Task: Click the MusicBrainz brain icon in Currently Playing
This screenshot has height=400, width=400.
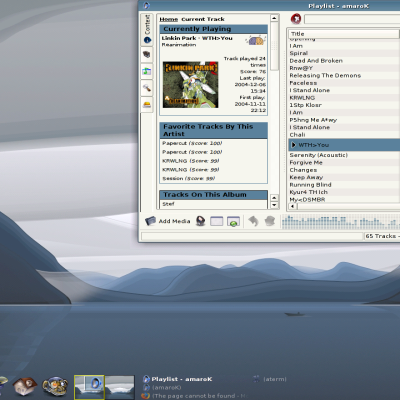Action: pos(256,41)
